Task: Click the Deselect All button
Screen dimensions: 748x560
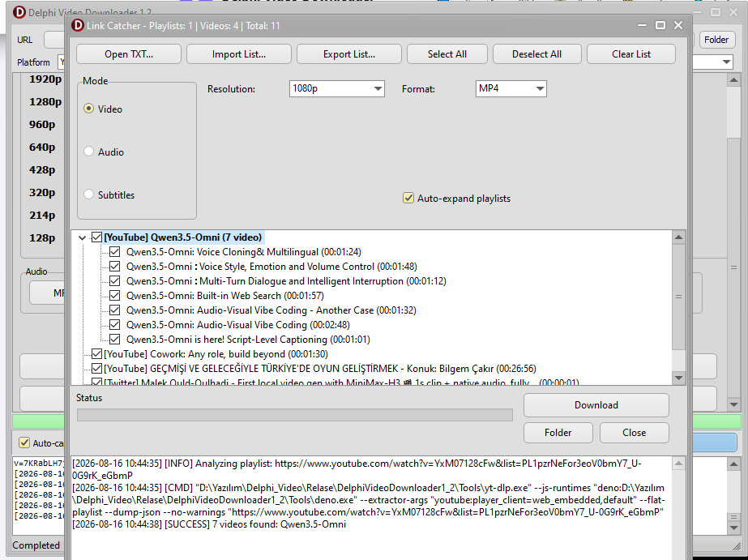Action: (x=536, y=54)
